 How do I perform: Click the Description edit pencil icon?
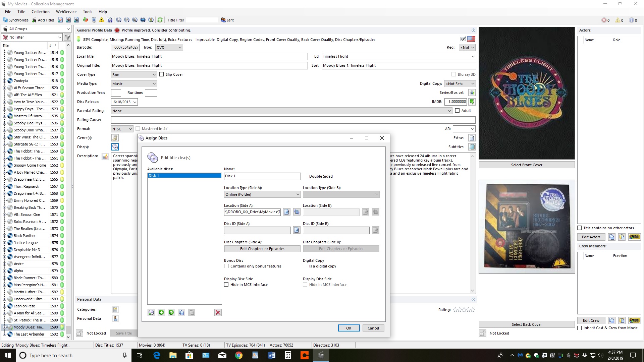105,157
